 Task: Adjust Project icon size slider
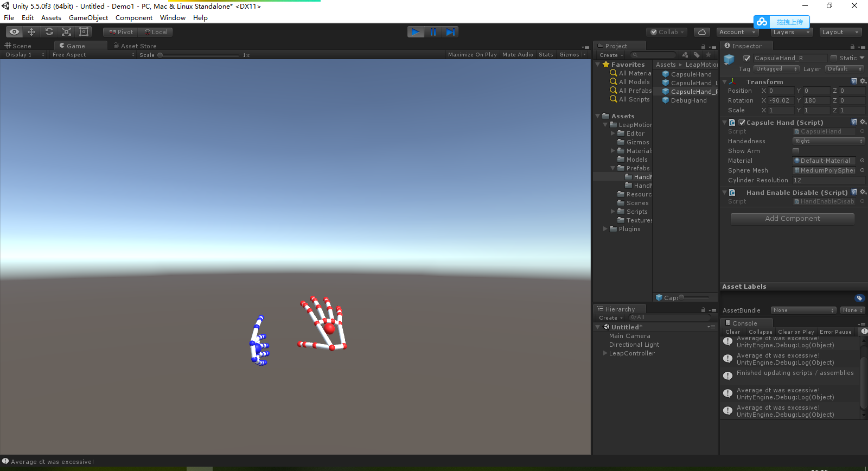click(x=694, y=297)
